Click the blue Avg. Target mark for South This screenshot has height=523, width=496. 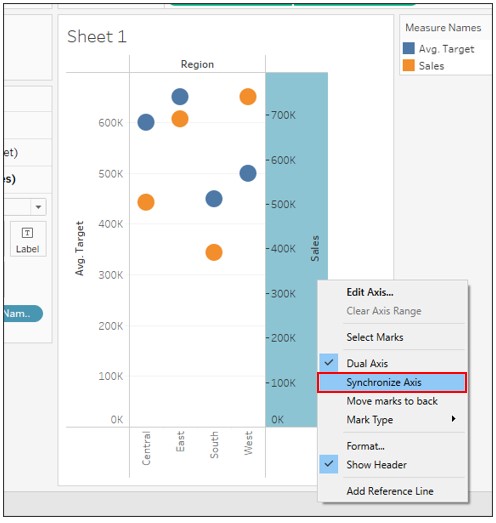214,199
